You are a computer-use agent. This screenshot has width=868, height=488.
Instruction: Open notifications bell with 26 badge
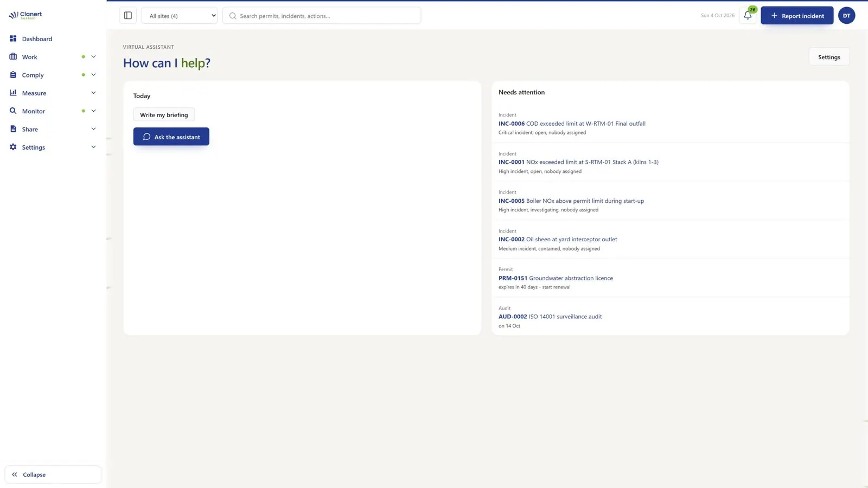748,16
